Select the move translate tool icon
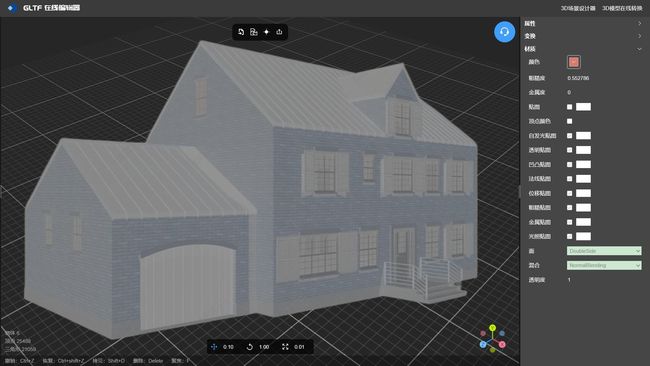Image resolution: width=650 pixels, height=366 pixels. [x=214, y=347]
